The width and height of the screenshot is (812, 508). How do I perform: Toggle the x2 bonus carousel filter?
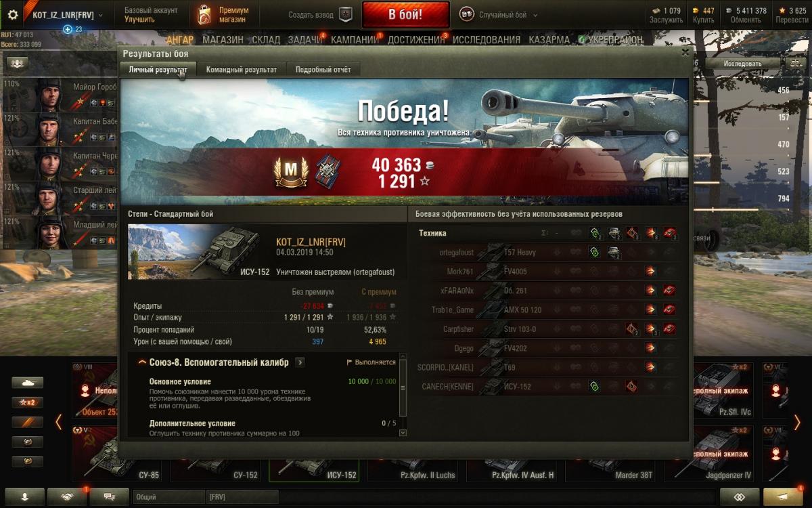click(x=28, y=402)
